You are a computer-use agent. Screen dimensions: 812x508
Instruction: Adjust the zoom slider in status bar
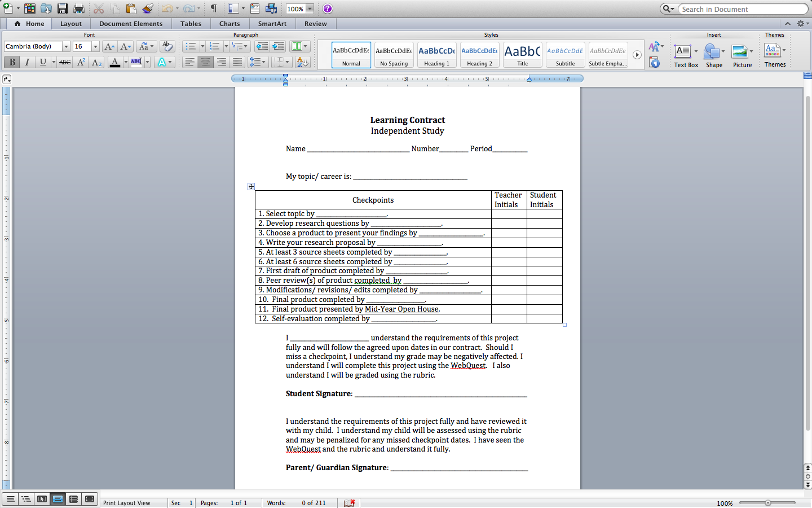pyautogui.click(x=767, y=502)
